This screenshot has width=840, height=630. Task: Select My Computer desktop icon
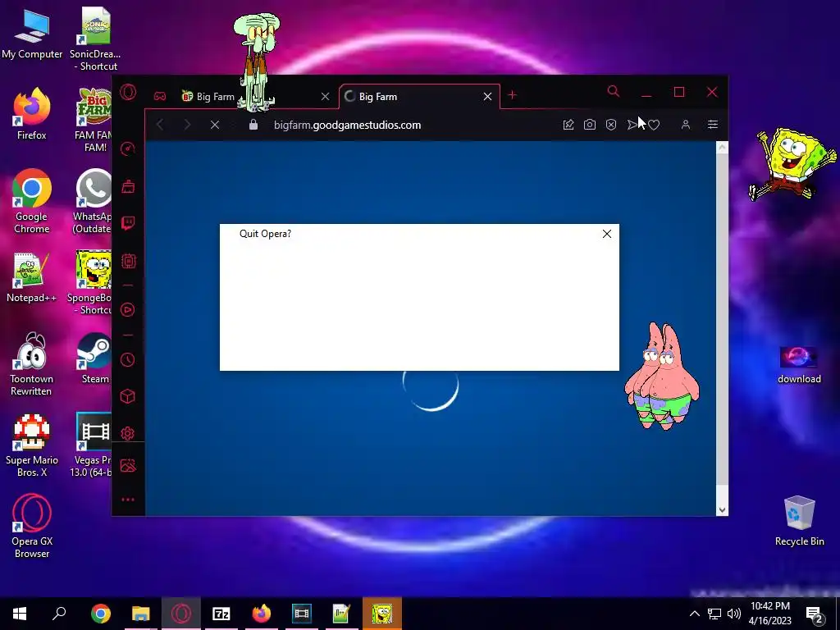click(x=32, y=34)
